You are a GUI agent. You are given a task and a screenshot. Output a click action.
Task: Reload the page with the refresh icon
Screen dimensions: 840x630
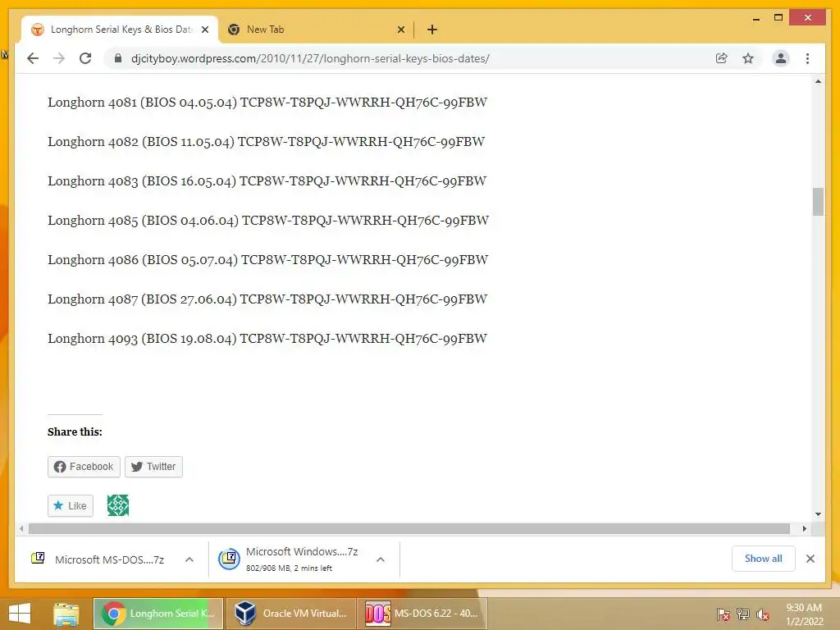pos(85,58)
